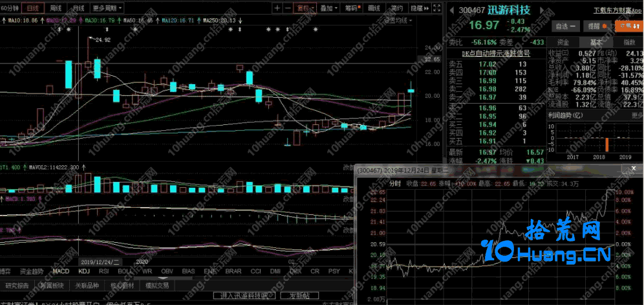The height and width of the screenshot is (305, 644).
Task: Toggle 自选 watchlist button
Action: pyautogui.click(x=565, y=26)
